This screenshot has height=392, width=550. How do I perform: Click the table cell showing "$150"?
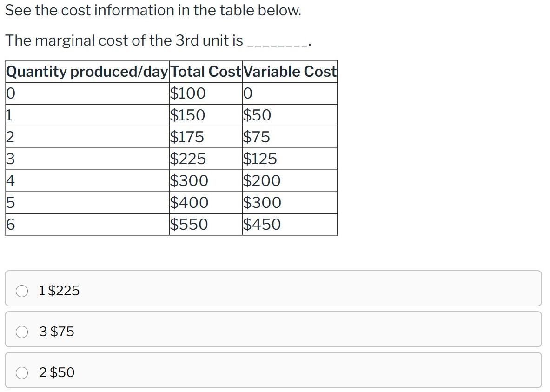[x=187, y=115]
